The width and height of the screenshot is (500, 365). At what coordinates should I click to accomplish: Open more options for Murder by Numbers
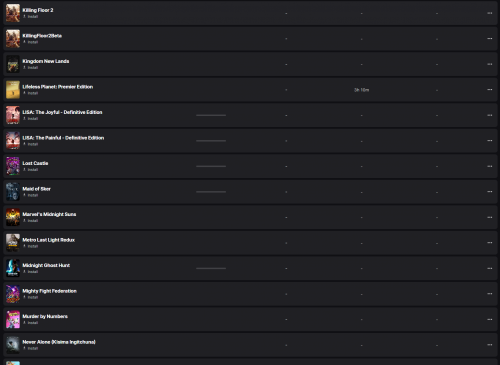point(490,319)
